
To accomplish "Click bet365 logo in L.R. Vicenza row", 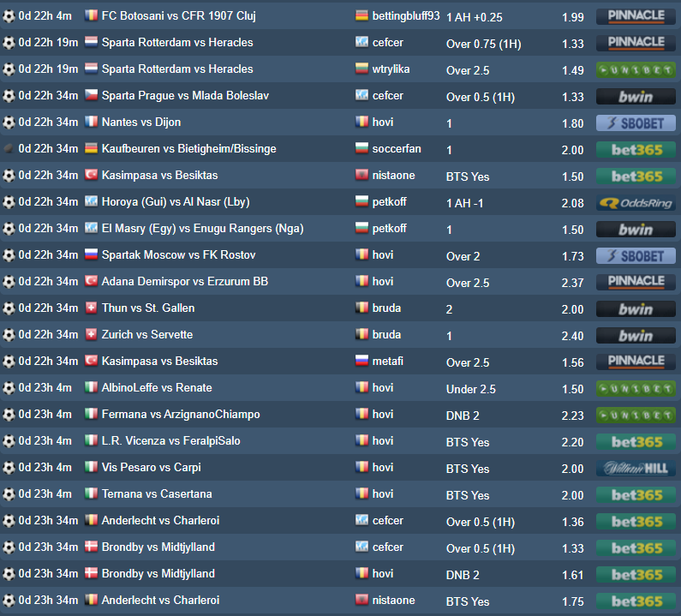I will click(636, 442).
